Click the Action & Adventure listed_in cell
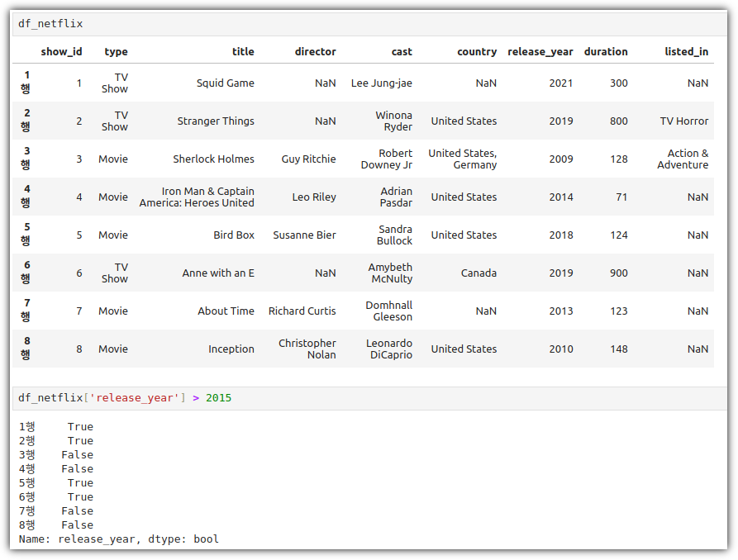738x560 pixels. point(683,159)
